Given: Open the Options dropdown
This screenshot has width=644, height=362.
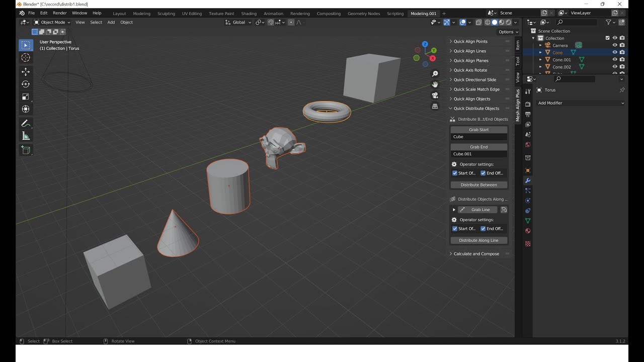Looking at the screenshot, I should 508,32.
